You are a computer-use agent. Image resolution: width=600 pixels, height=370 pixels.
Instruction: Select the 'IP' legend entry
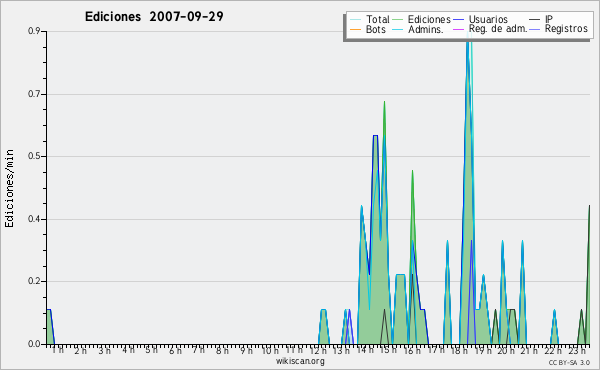click(549, 19)
